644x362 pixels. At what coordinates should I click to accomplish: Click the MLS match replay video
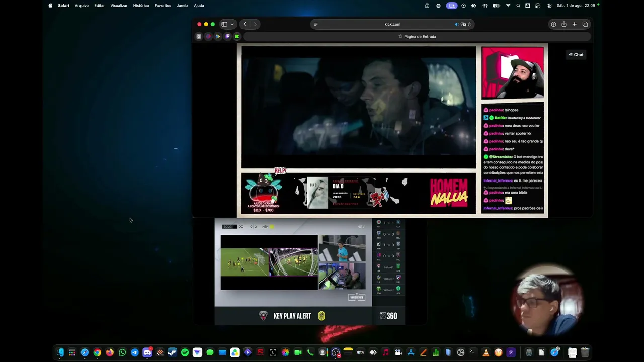[x=269, y=262]
